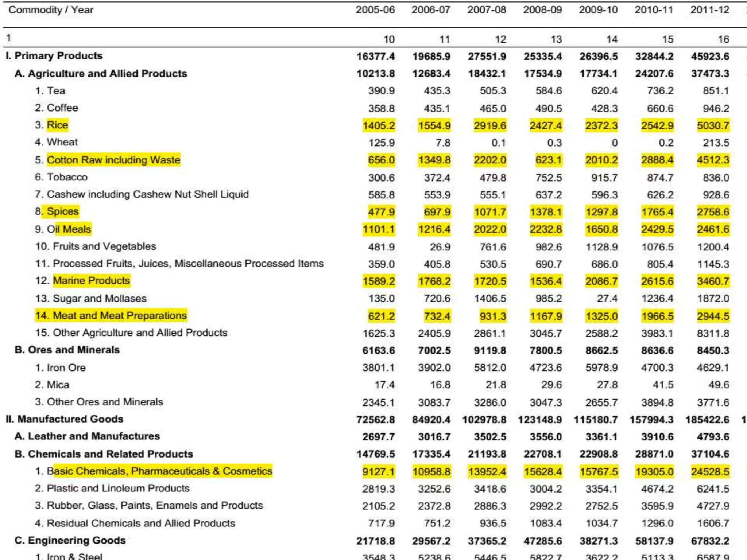This screenshot has height=560, width=747.
Task: Click Rice value 5030.7 for 2011-12
Action: (713, 126)
